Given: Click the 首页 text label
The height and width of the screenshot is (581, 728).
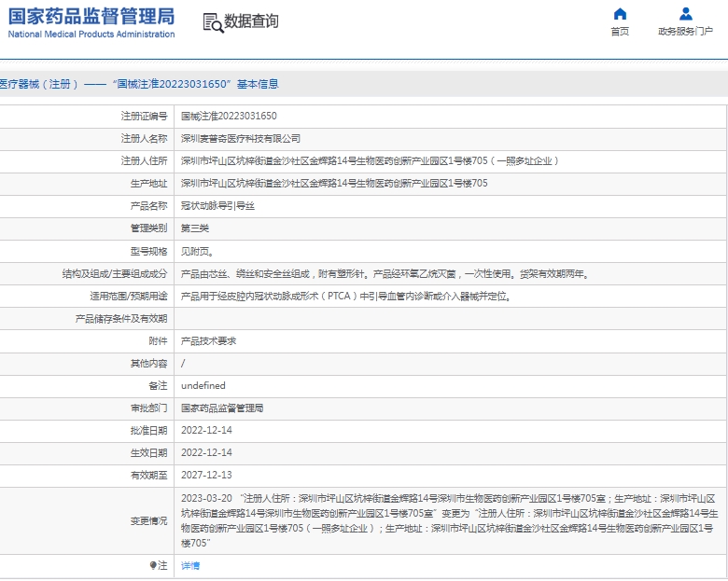Looking at the screenshot, I should [620, 32].
